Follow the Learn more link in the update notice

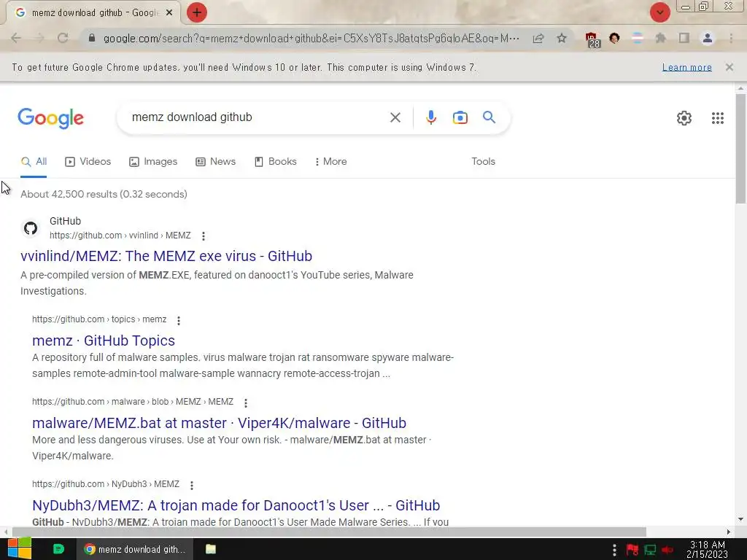687,68
